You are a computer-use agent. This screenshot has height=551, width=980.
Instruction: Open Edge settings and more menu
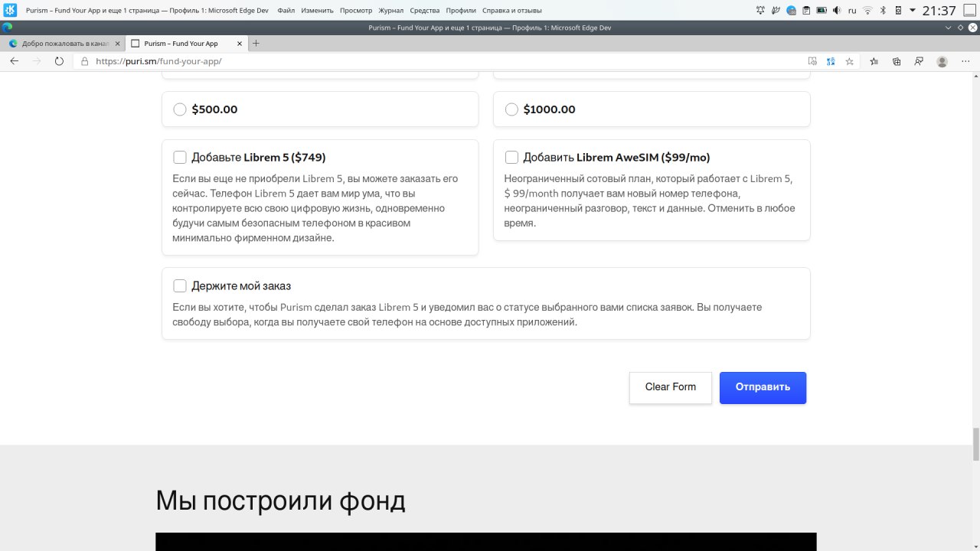(965, 61)
